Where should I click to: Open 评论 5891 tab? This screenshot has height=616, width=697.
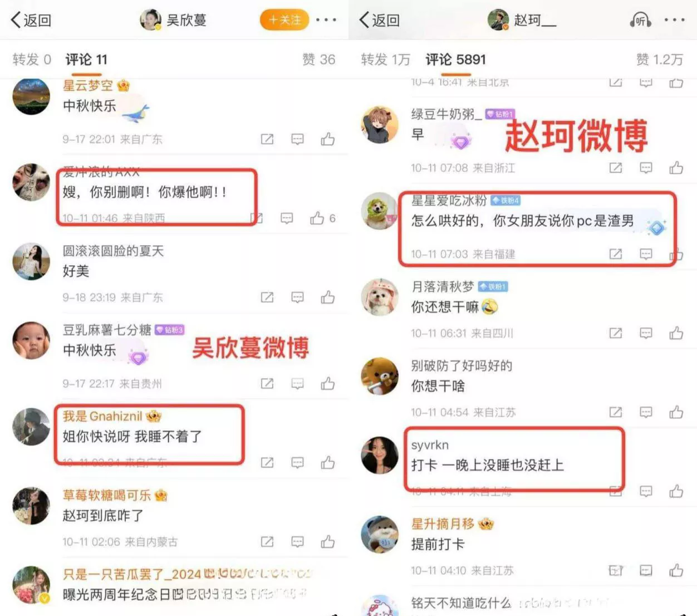(455, 59)
